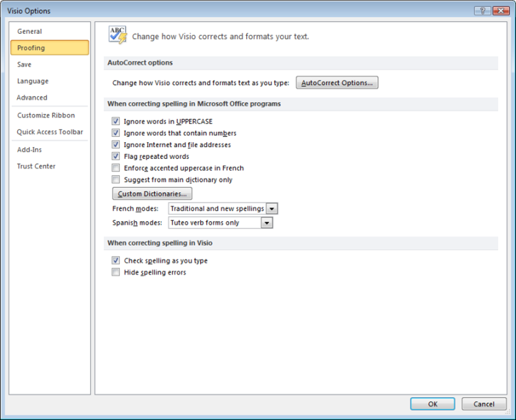The height and width of the screenshot is (420, 516).
Task: Toggle Ignore words in UPPERCASE checkbox
Action: pyautogui.click(x=115, y=121)
